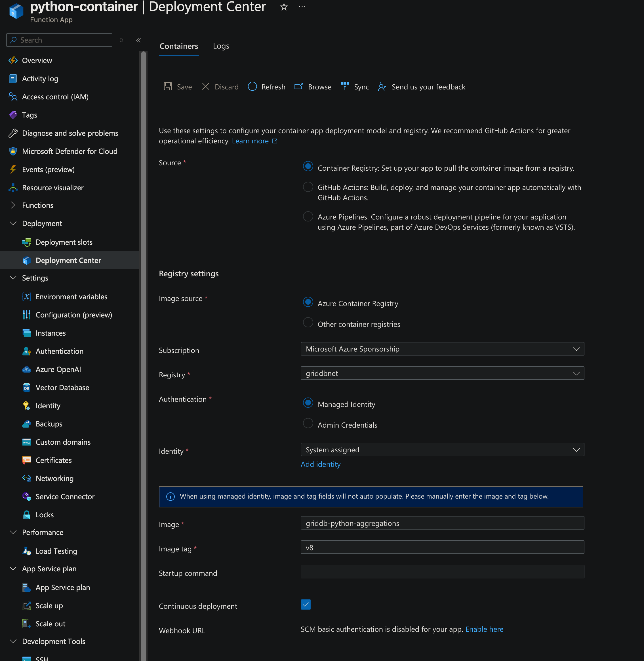Click Enable here link for SCM auth
This screenshot has width=644, height=661.
484,629
